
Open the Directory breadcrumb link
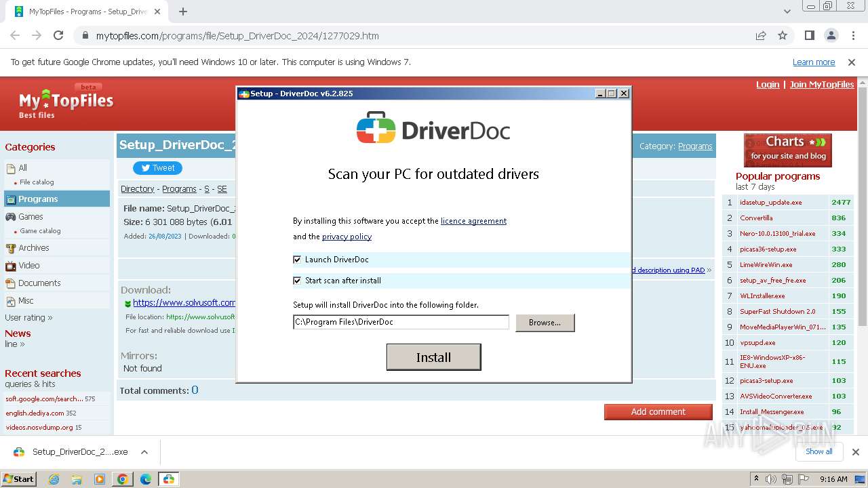pyautogui.click(x=138, y=189)
